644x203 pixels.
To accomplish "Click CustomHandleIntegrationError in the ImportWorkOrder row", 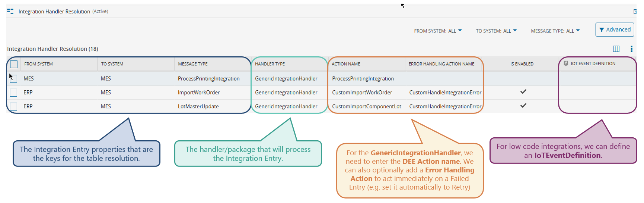I will pos(445,93).
